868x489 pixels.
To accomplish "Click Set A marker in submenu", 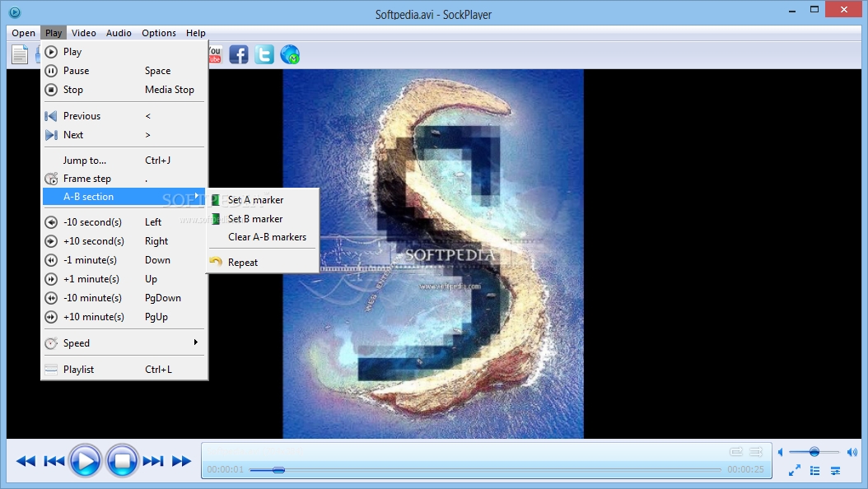I will 263,200.
